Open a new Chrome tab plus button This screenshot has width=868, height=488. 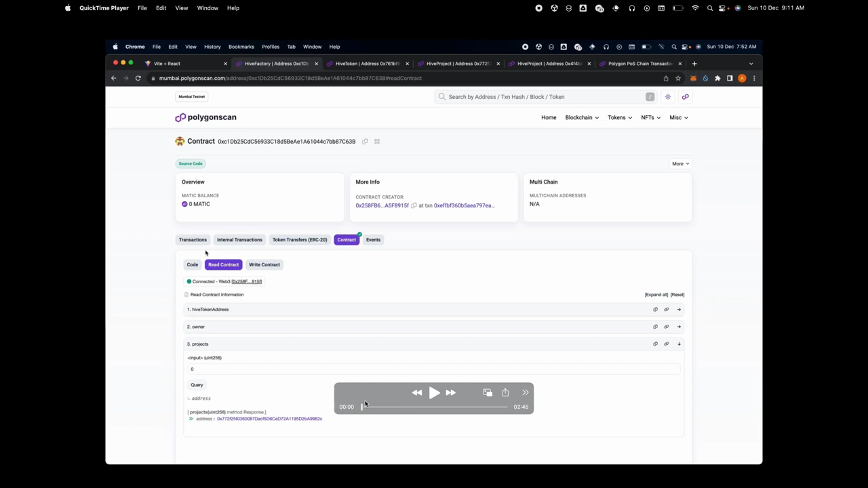coord(694,64)
